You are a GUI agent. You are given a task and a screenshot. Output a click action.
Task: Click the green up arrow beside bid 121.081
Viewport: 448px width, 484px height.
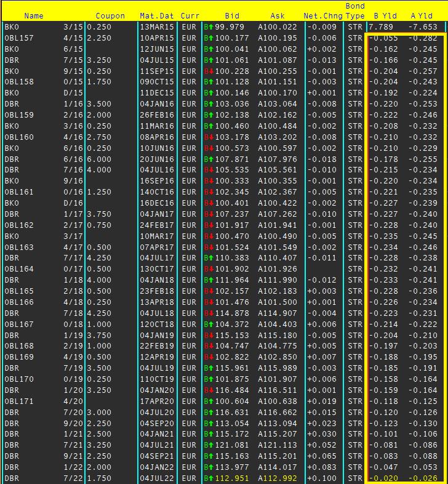click(211, 445)
